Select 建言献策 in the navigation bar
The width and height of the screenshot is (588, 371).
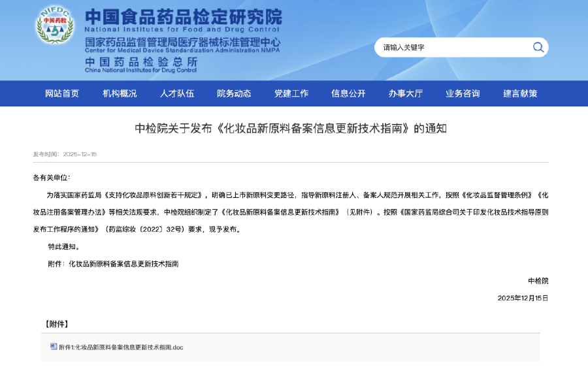(x=520, y=93)
